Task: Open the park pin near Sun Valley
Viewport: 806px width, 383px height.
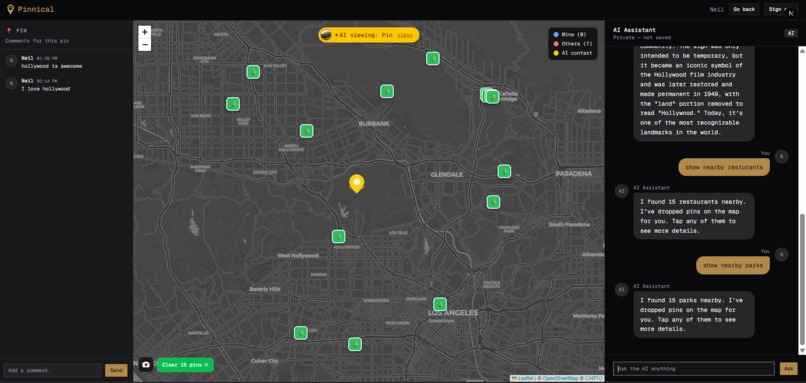Action: pos(253,72)
